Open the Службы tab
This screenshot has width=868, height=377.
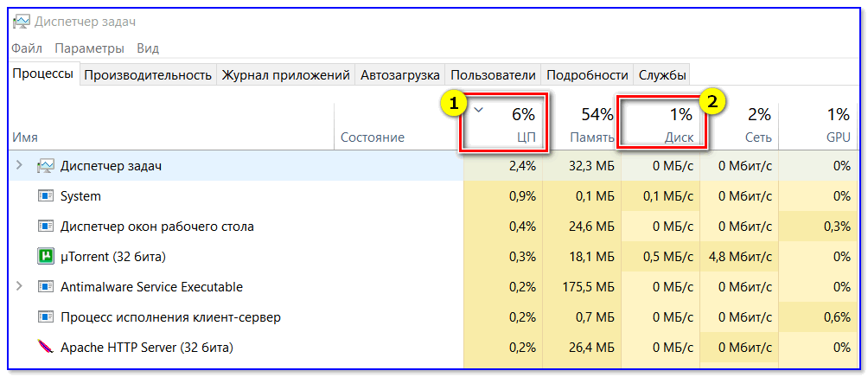[x=663, y=75]
